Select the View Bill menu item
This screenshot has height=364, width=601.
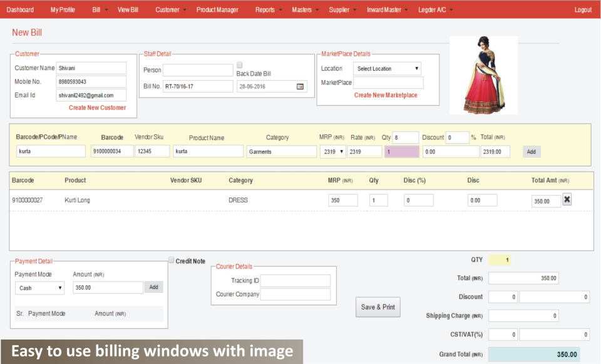pyautogui.click(x=128, y=9)
